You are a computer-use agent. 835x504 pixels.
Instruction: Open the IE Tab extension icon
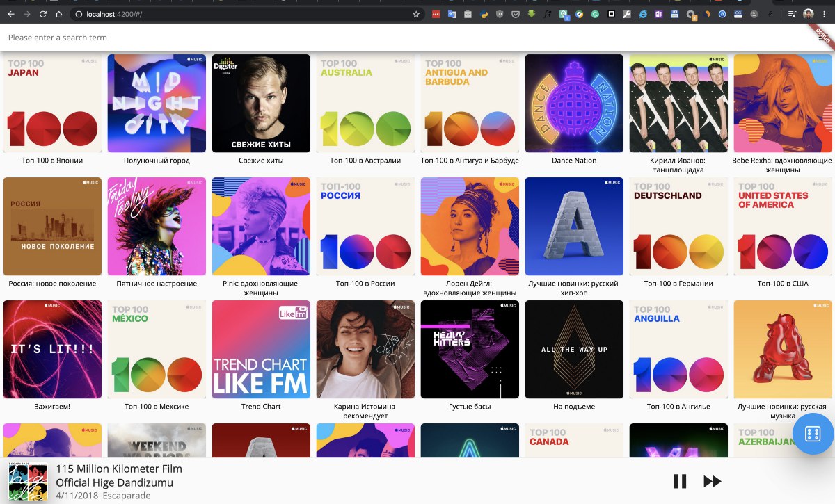644,14
